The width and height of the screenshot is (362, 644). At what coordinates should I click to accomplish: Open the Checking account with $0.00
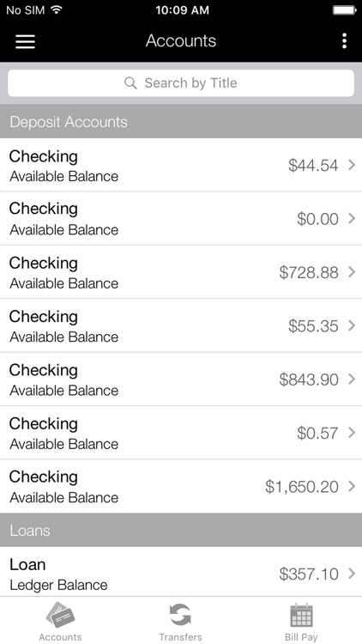point(181,218)
